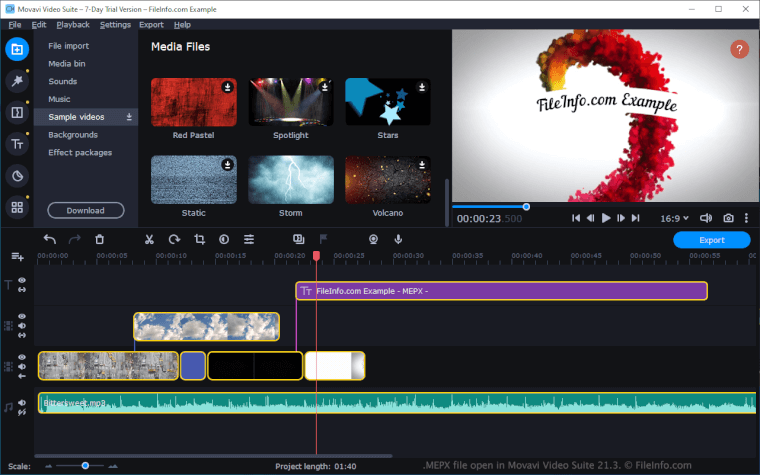Toggle visibility of the overlay clouds track
Viewport: 760px width, 475px height.
pyautogui.click(x=22, y=317)
